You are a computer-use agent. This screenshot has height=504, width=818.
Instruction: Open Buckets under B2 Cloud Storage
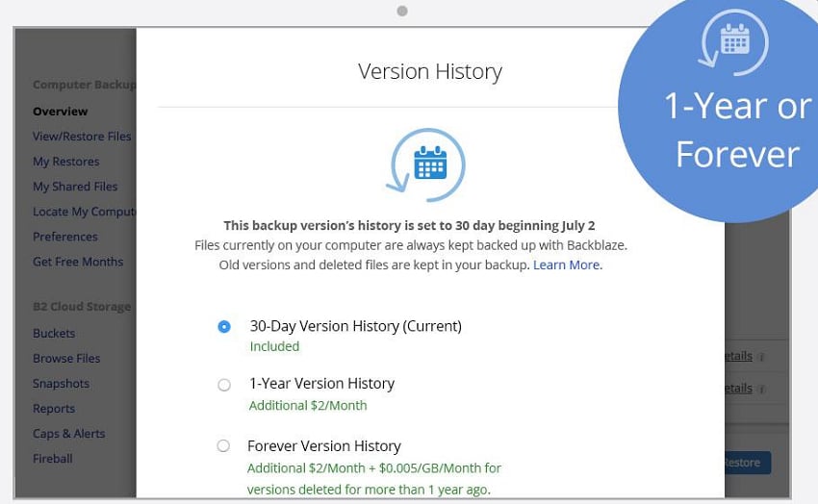coord(54,333)
